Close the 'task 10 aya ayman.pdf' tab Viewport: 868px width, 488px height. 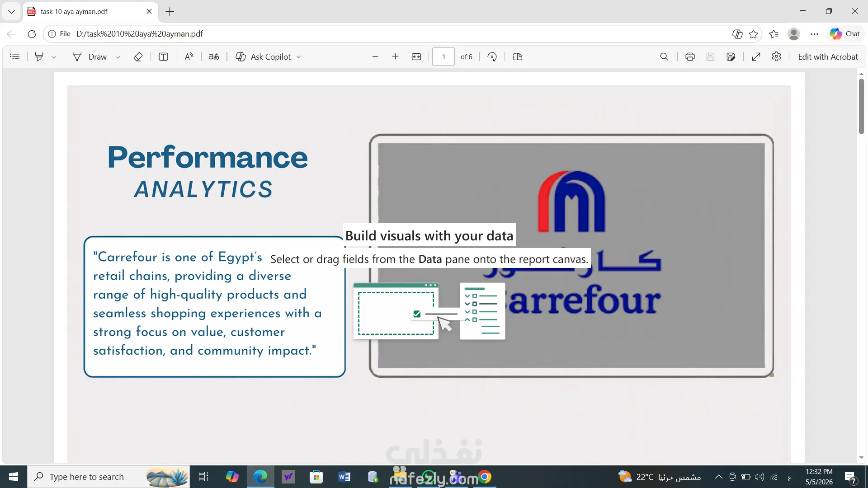[x=149, y=12]
